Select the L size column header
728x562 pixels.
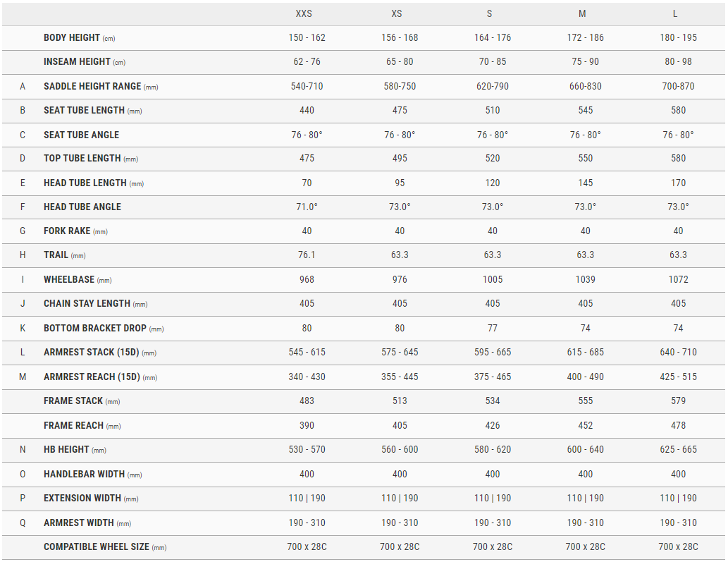coord(675,14)
